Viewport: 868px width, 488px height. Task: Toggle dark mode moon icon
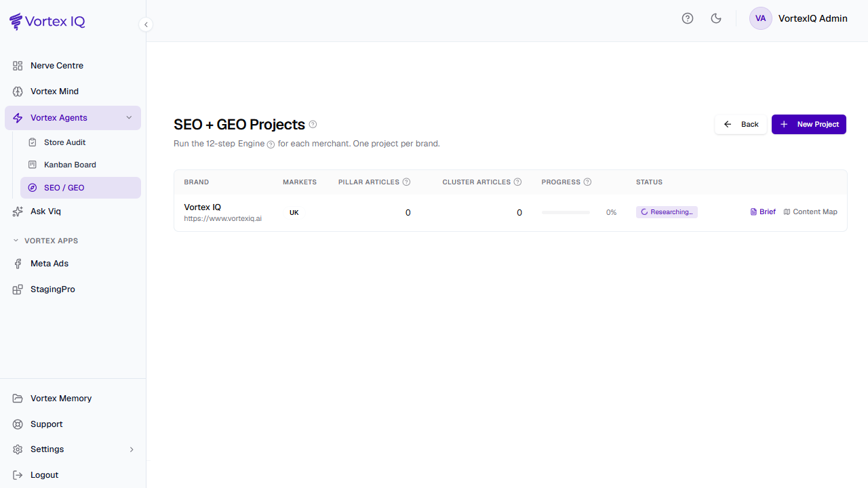[x=716, y=18]
